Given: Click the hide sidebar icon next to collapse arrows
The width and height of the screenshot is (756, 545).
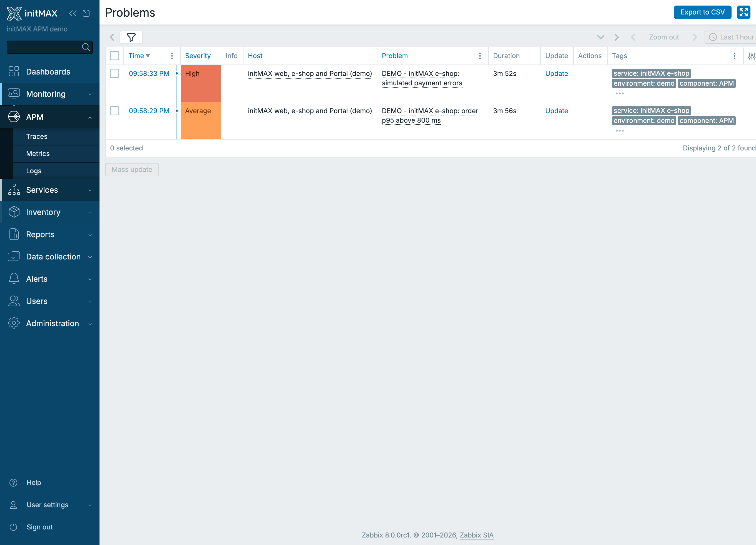Looking at the screenshot, I should (86, 13).
